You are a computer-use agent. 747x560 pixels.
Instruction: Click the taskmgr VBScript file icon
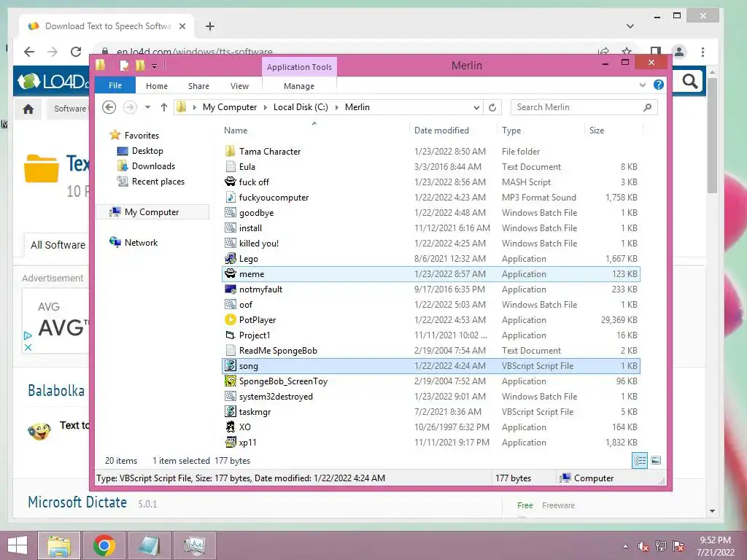(x=230, y=411)
